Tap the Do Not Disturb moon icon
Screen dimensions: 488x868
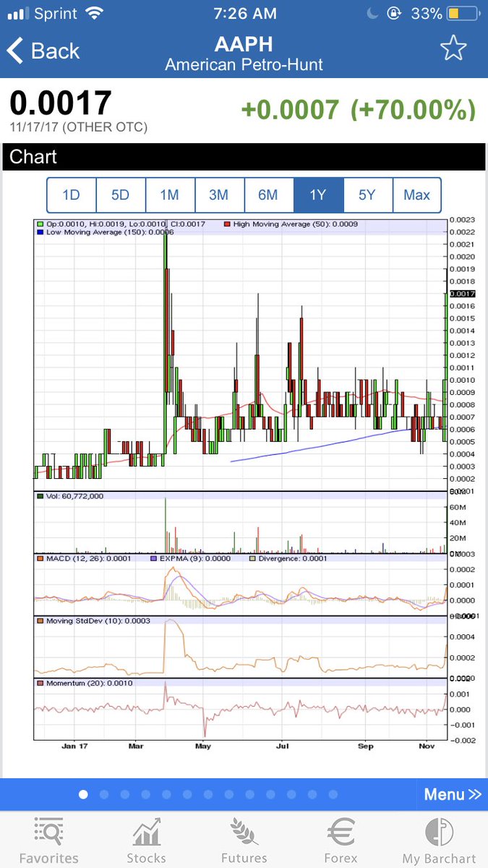point(372,13)
